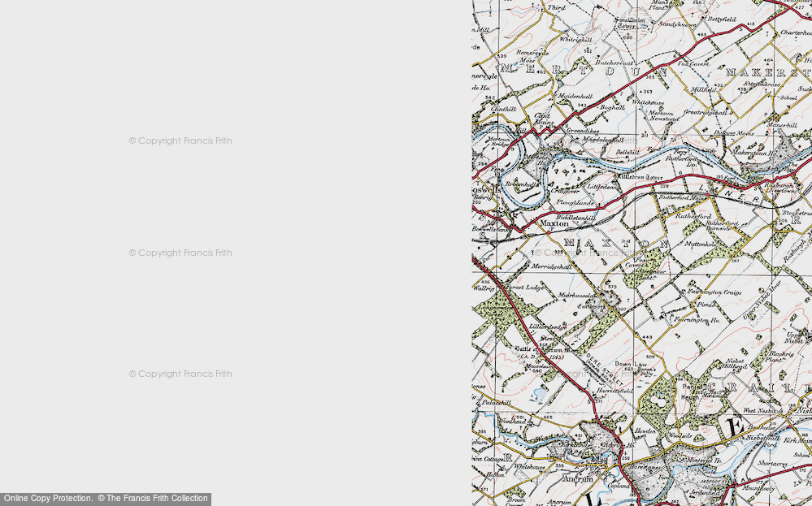812x506 pixels.
Task: Select the Clinthill label
Action: [503, 109]
